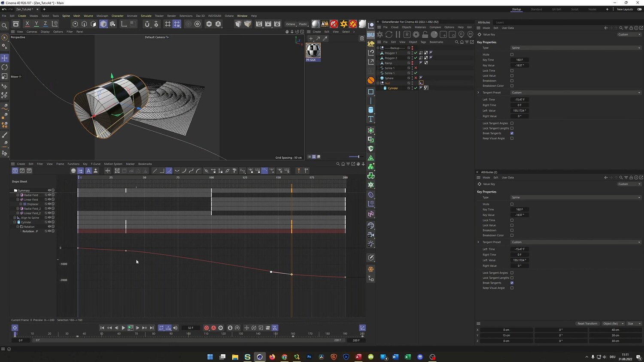Toggle loop playback mode
The image size is (644, 362).
161,328
